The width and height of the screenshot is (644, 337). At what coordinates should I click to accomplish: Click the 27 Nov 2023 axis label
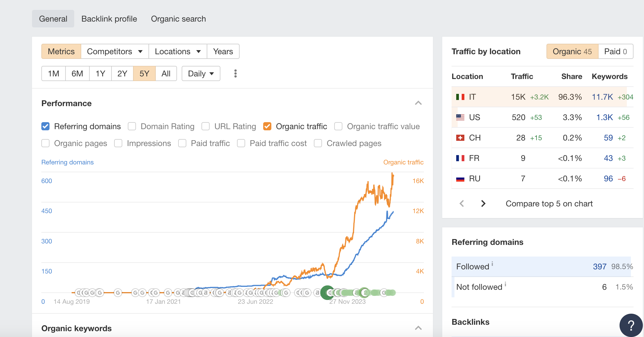347,301
